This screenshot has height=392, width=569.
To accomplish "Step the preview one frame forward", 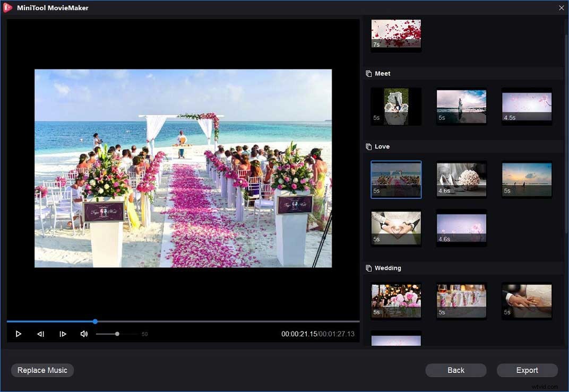I will tap(63, 334).
